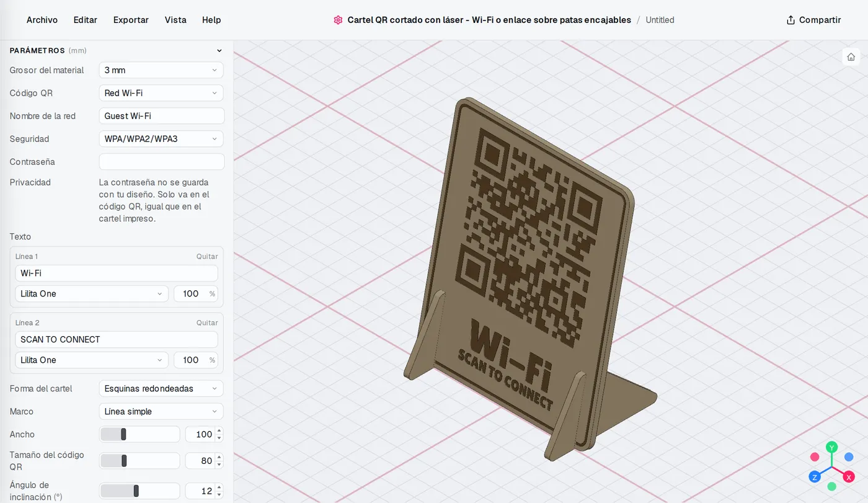The width and height of the screenshot is (868, 503).
Task: Click the home view icon in the viewport
Action: coord(851,56)
